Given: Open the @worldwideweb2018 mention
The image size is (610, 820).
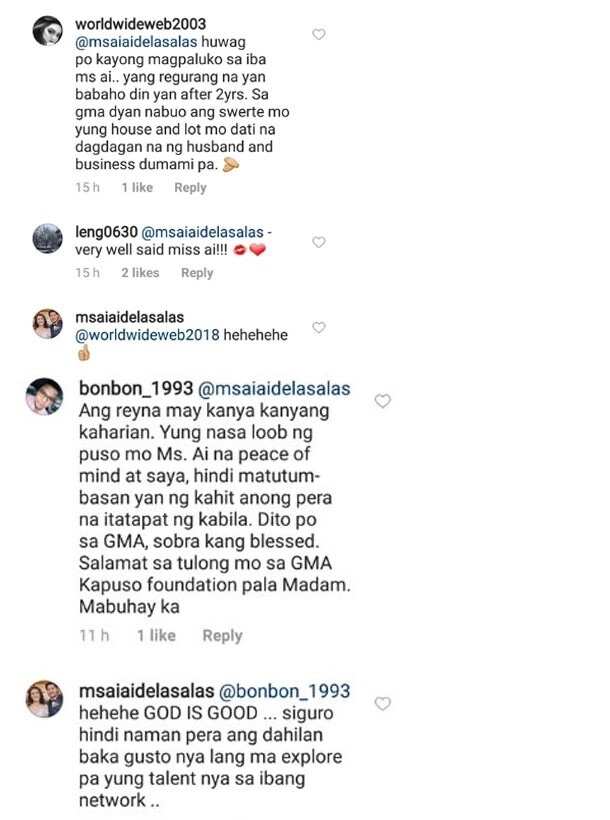Looking at the screenshot, I should click(x=148, y=335).
